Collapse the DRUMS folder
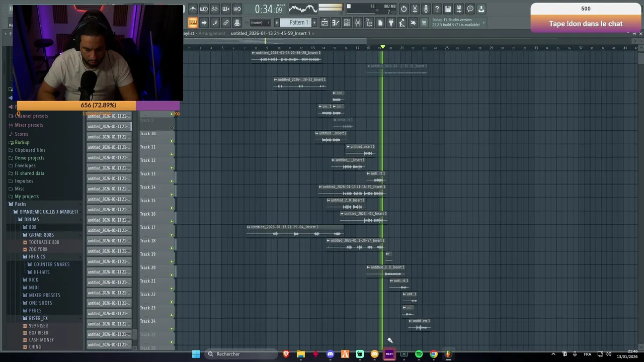 point(31,220)
